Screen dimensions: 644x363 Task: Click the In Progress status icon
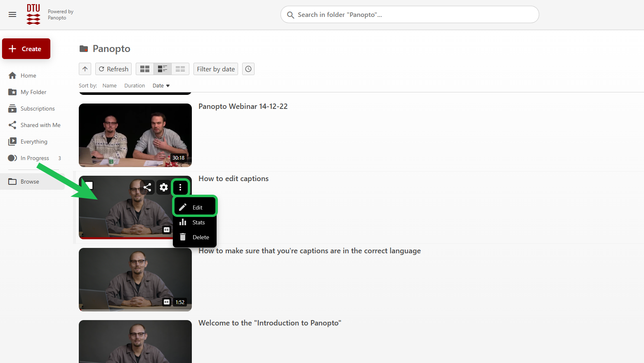12,158
